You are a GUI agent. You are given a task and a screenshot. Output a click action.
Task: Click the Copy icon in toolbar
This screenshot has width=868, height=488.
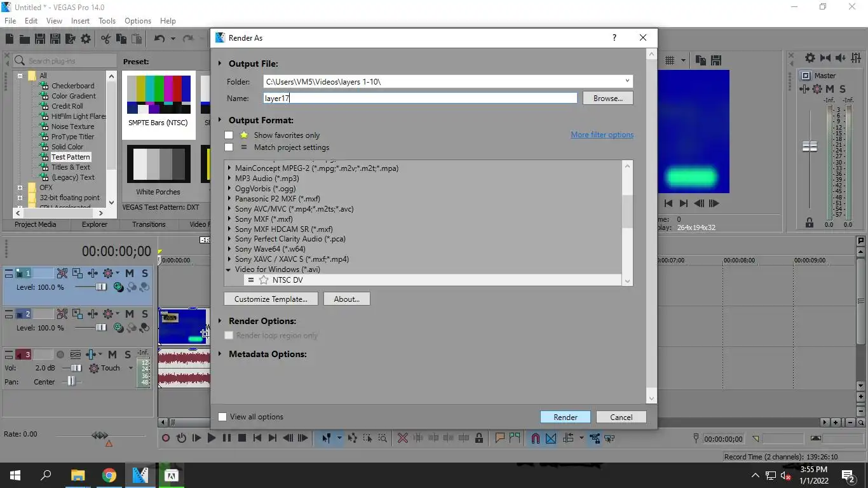[x=121, y=39]
